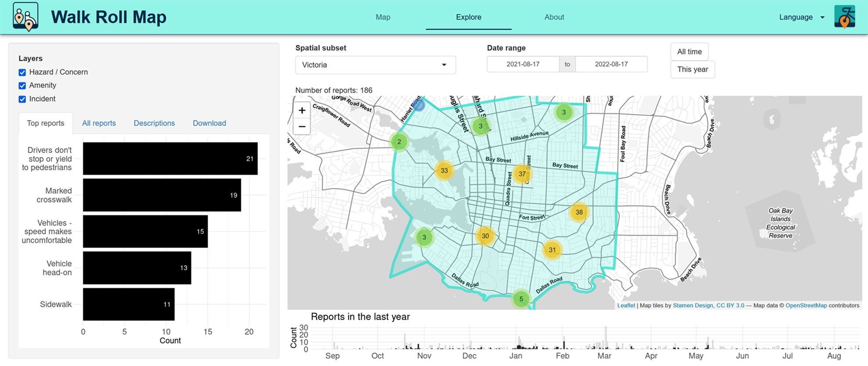Click the This year button

(692, 69)
